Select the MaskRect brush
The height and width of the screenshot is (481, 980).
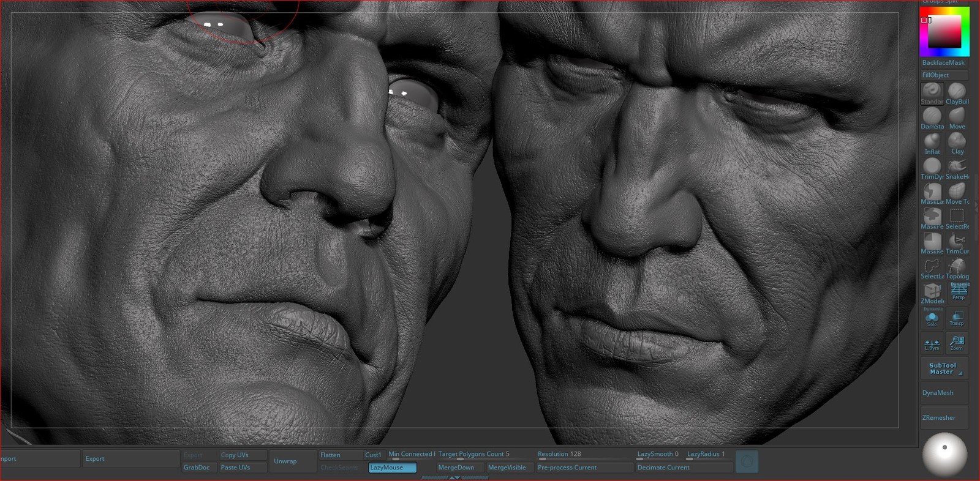932,244
